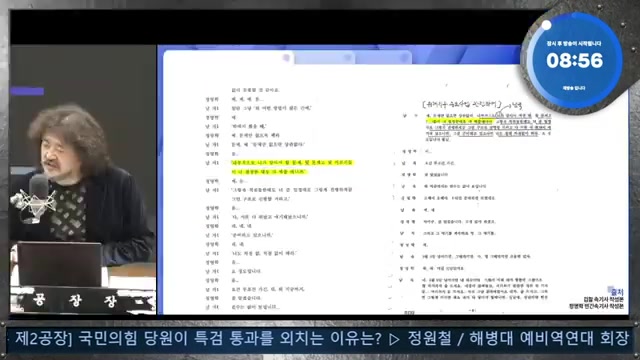Click the ▷ triangle in the ticker
This screenshot has height=360, width=640.
(x=394, y=339)
